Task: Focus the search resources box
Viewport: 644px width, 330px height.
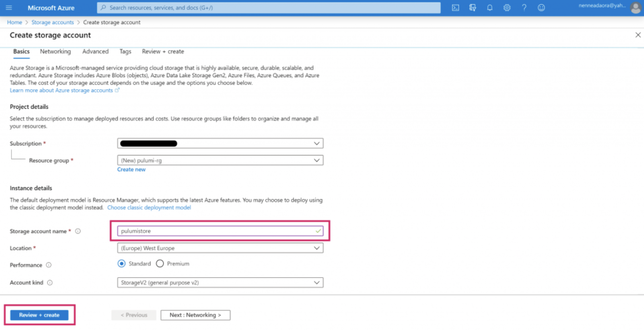Action: point(269,8)
